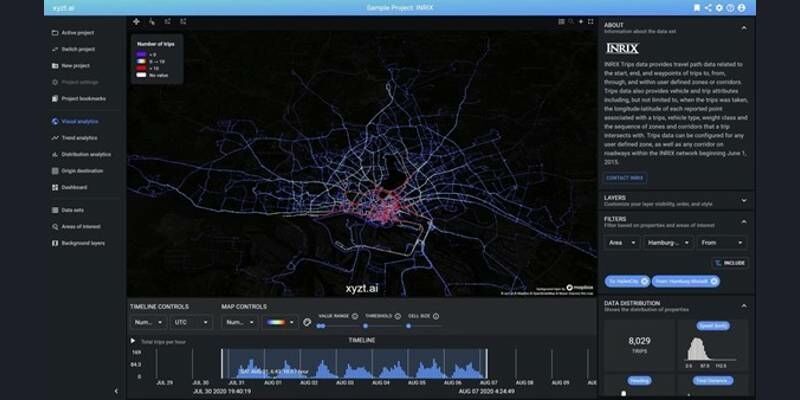Open the Area filter type dropdown
800x400 pixels.
click(x=622, y=243)
